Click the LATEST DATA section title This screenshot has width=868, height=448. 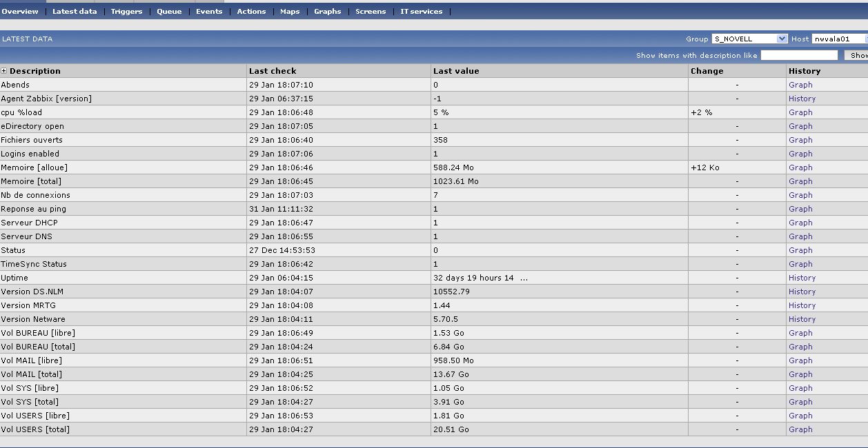pos(27,39)
